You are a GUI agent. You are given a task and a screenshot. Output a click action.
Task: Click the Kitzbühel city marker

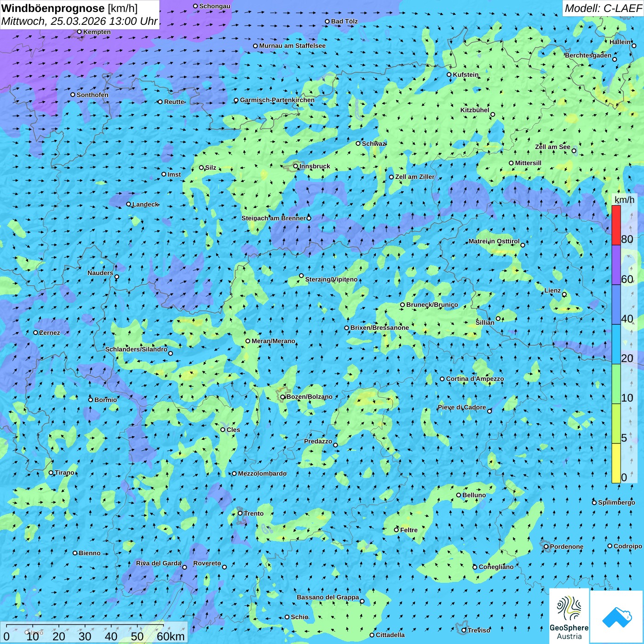493,115
